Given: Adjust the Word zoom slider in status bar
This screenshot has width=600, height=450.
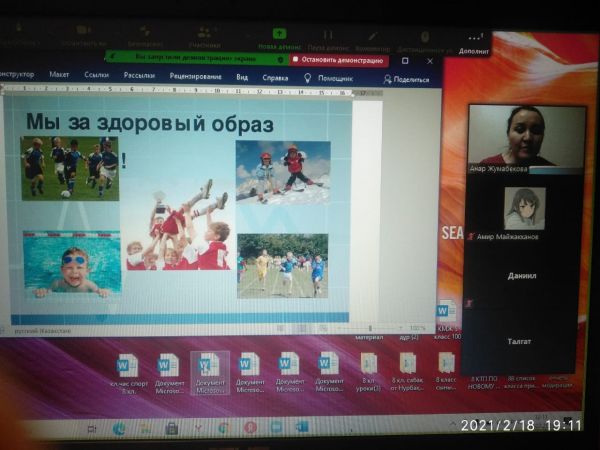Looking at the screenshot, I should point(370,328).
